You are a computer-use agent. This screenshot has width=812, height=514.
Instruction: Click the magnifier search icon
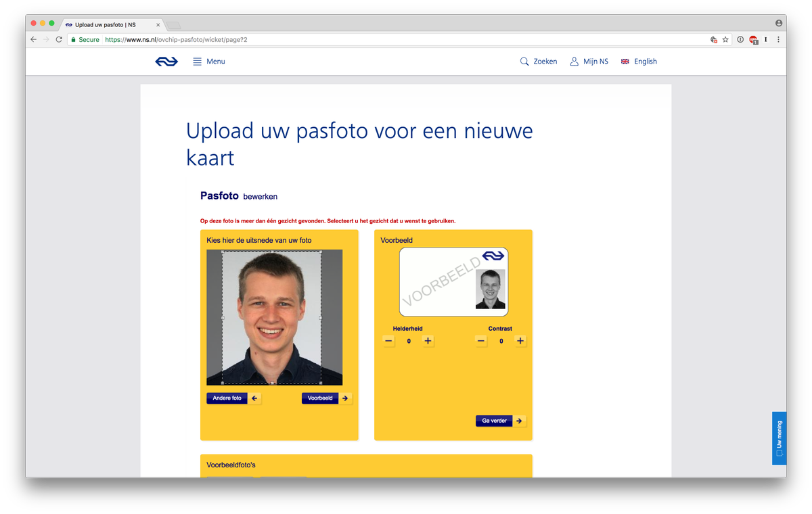pyautogui.click(x=524, y=62)
